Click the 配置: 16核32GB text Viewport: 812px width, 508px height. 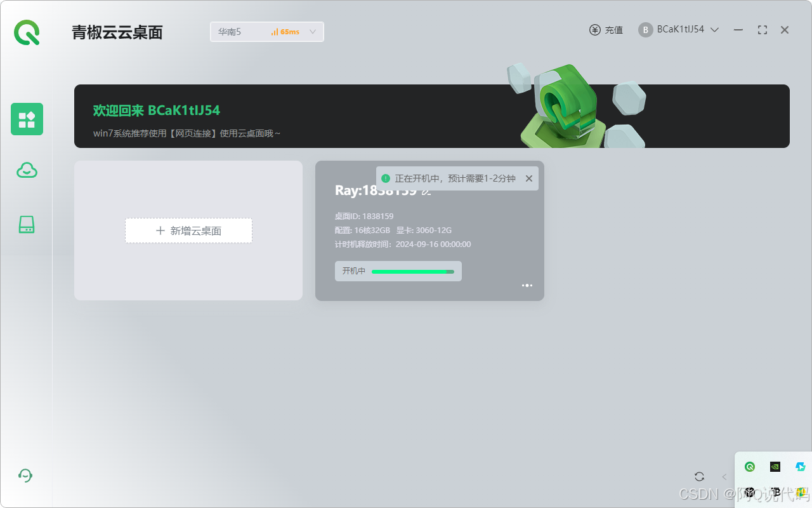[362, 231]
